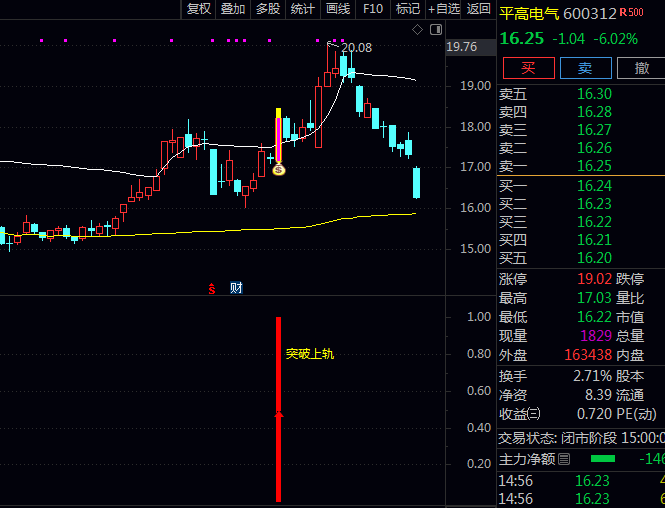Screen dimensions: 665x508
Task: Click the 标记 mark option
Action: pos(408,9)
